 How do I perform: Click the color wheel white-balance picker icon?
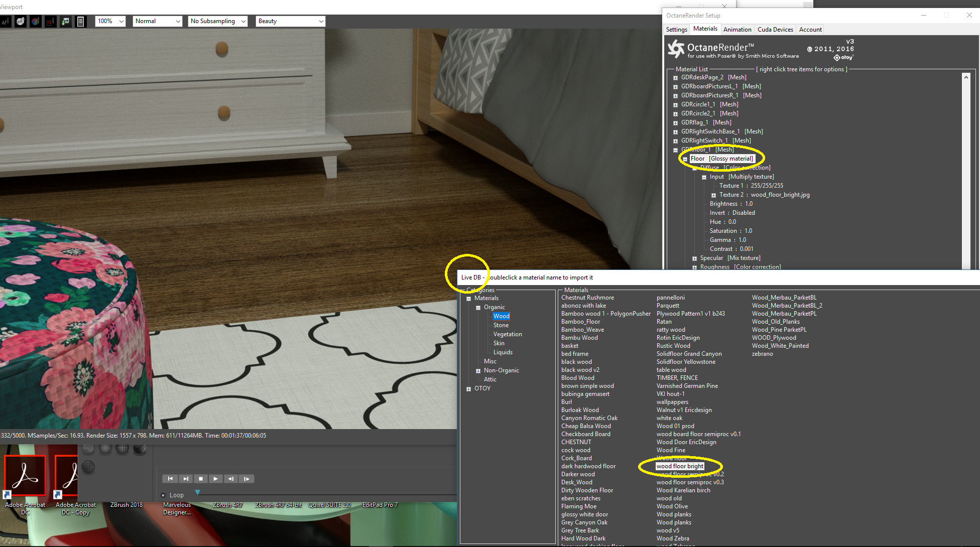[35, 22]
